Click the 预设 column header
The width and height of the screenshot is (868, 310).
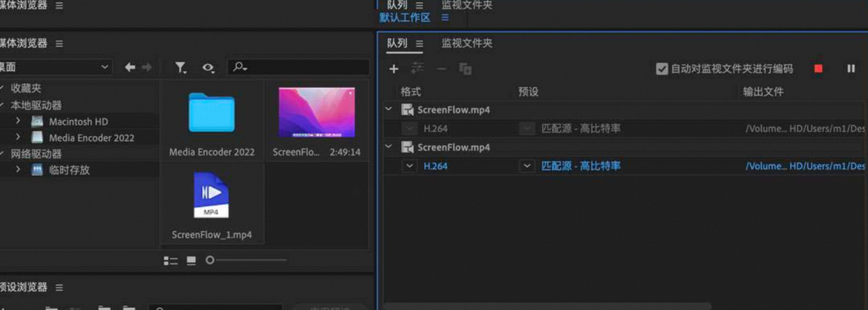point(529,92)
